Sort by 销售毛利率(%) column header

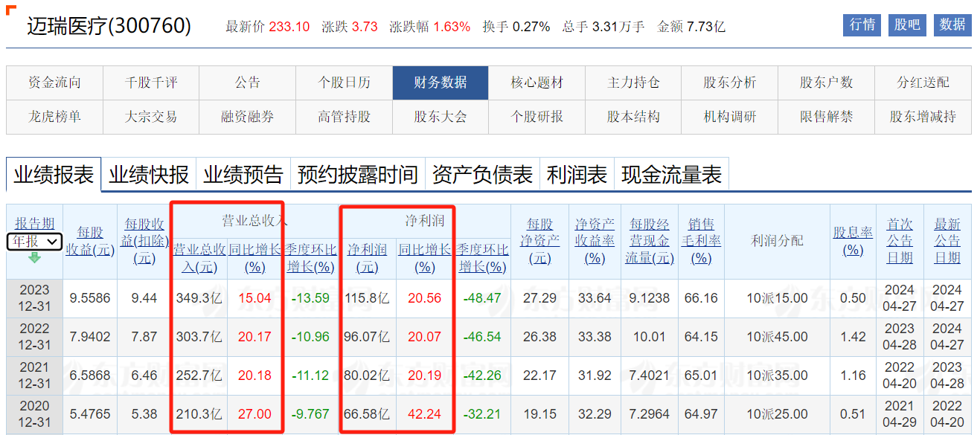pos(702,241)
